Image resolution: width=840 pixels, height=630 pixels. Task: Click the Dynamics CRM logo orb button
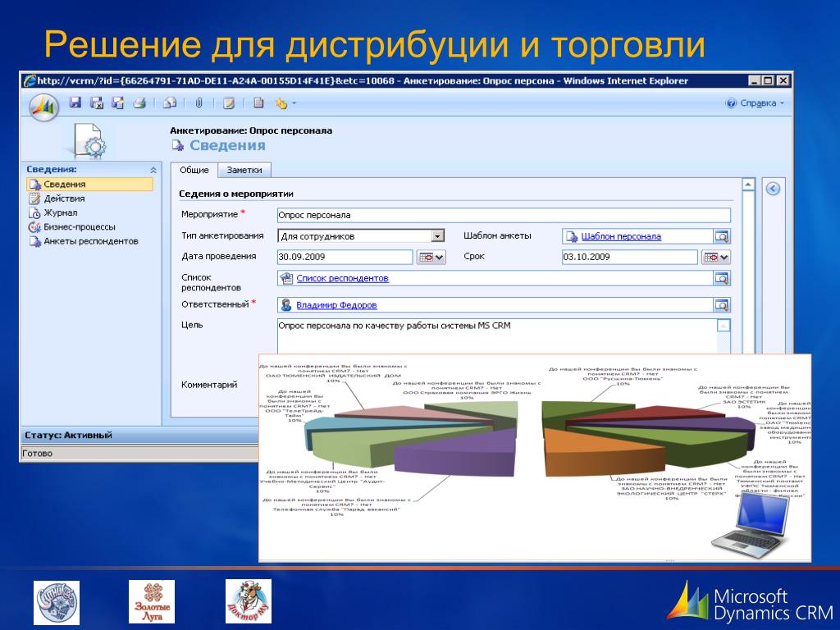43,107
